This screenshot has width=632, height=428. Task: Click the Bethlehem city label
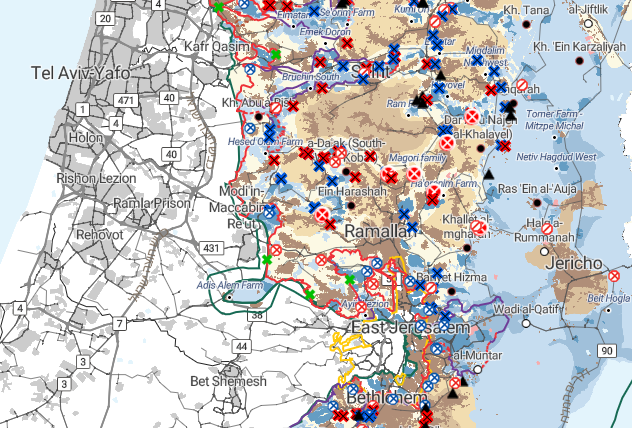[x=386, y=398]
